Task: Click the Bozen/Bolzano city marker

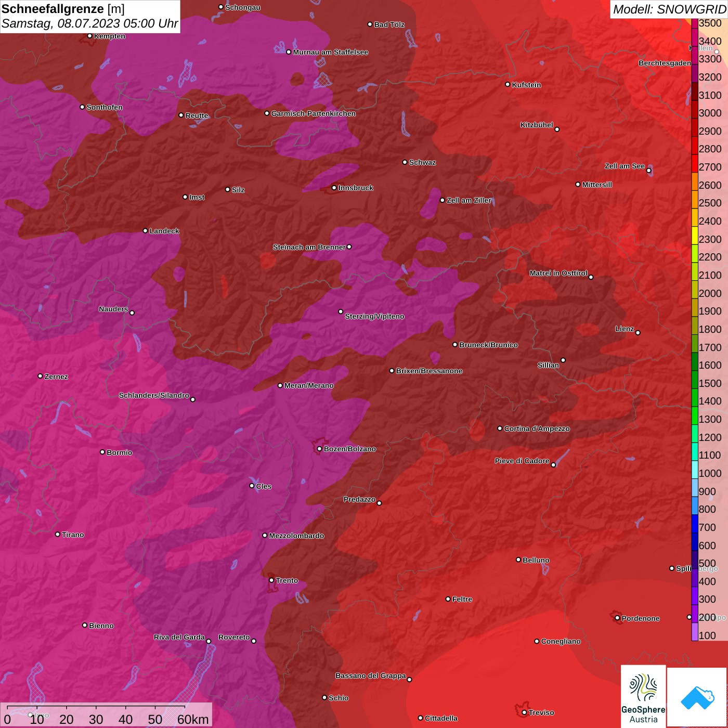Action: pos(319,449)
